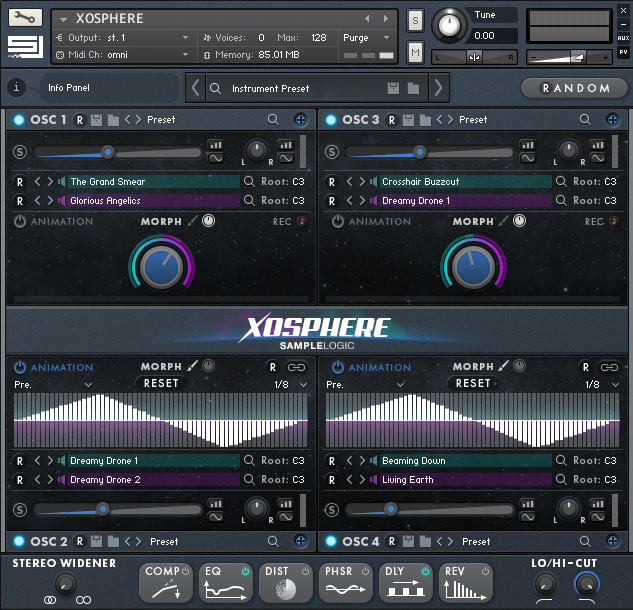Open the OSC 2 animation Pre. dropdown
This screenshot has height=610, width=633.
[x=54, y=385]
